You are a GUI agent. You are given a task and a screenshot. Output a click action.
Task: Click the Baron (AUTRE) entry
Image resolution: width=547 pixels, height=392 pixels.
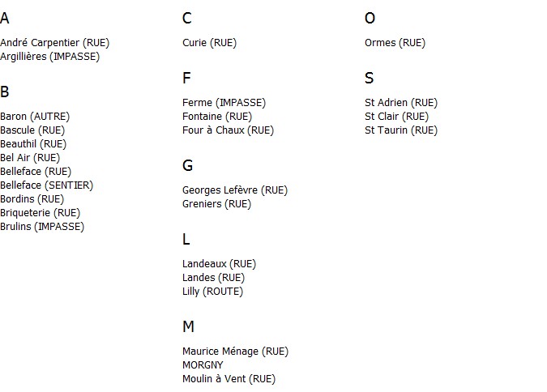pos(35,117)
